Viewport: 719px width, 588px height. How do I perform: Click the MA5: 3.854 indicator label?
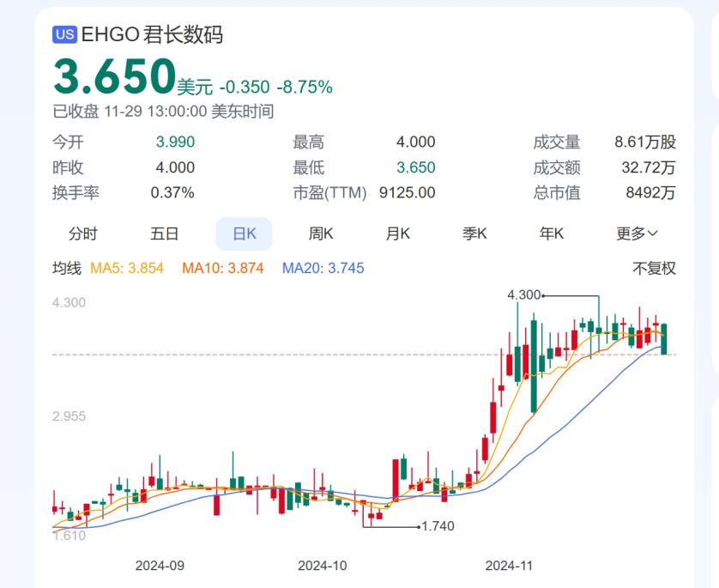[x=127, y=268]
